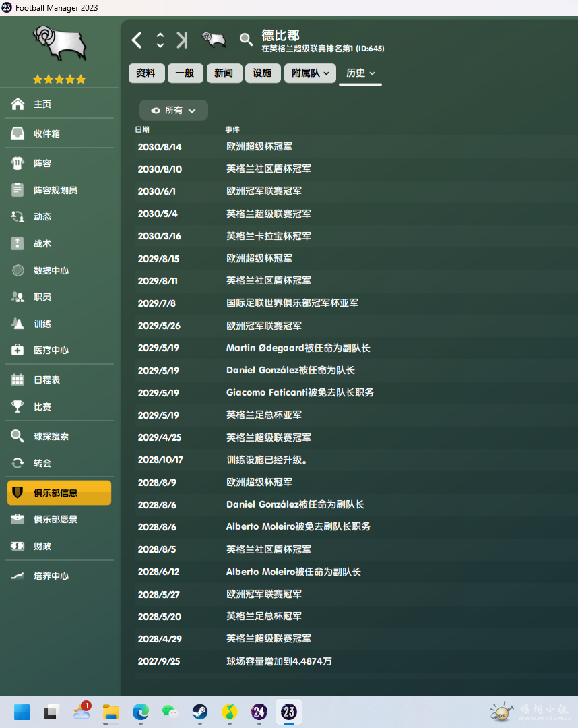Click the Derby ram club badge in header

214,40
